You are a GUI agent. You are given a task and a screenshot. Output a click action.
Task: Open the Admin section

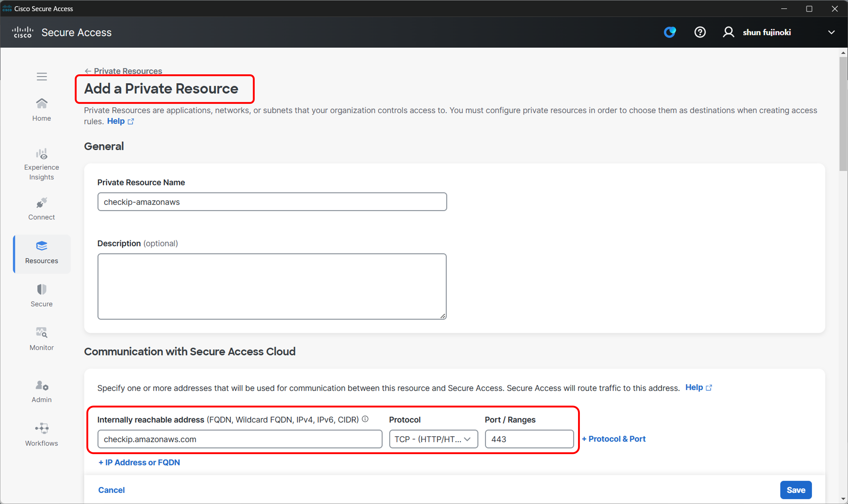click(41, 391)
